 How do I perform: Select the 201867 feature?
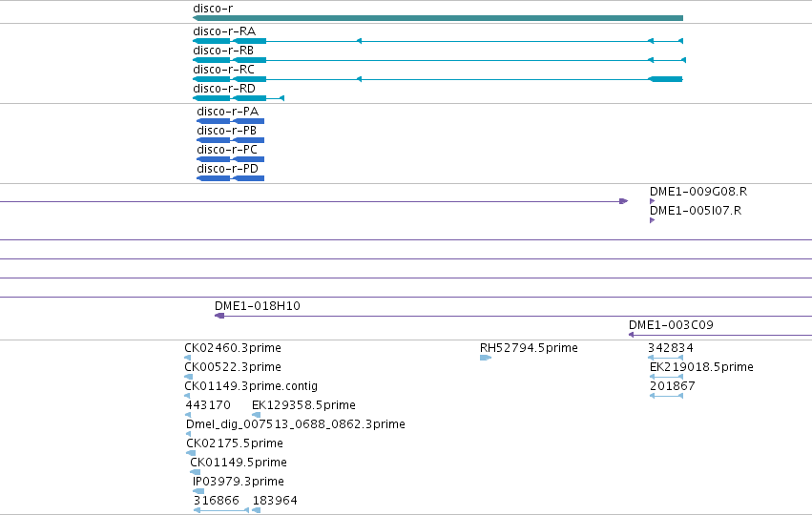pyautogui.click(x=666, y=396)
